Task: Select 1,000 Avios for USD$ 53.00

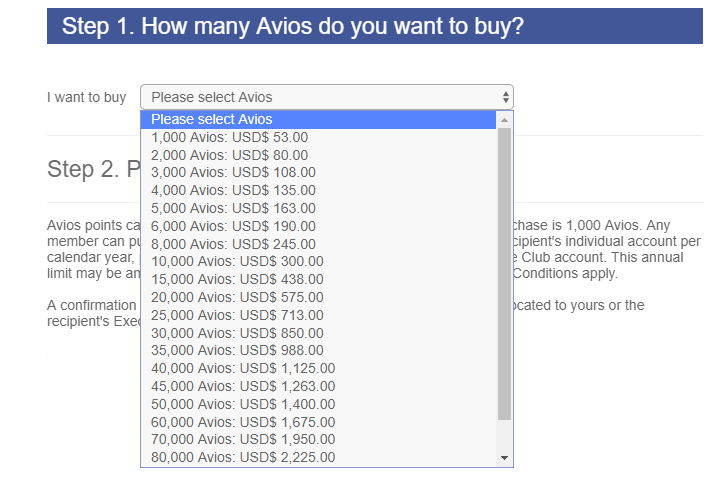Action: point(229,137)
